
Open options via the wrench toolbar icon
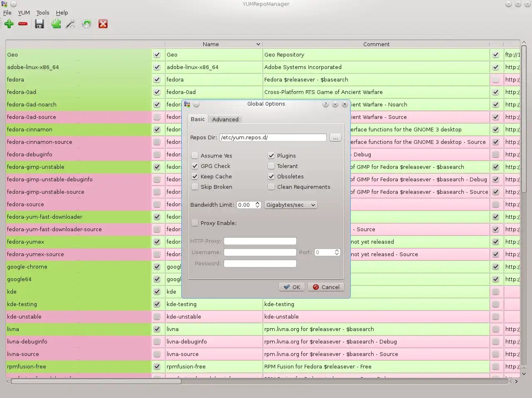click(x=70, y=24)
